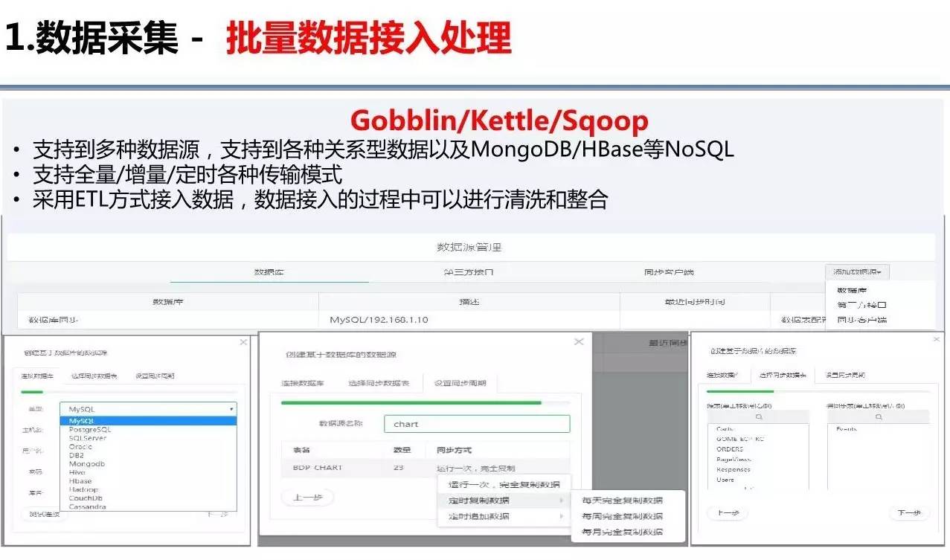Switch to 同步客户端 tab

[668, 272]
